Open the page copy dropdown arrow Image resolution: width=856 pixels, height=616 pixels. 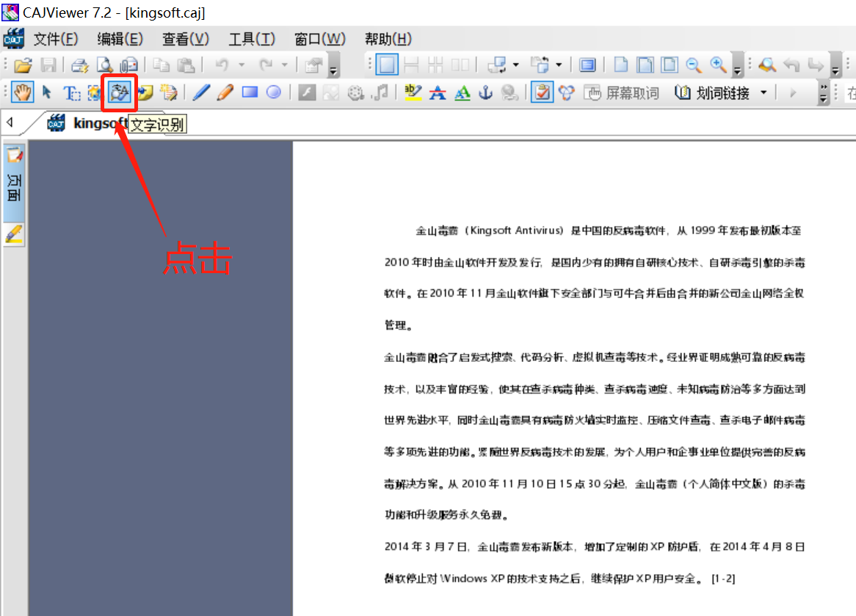[559, 65]
